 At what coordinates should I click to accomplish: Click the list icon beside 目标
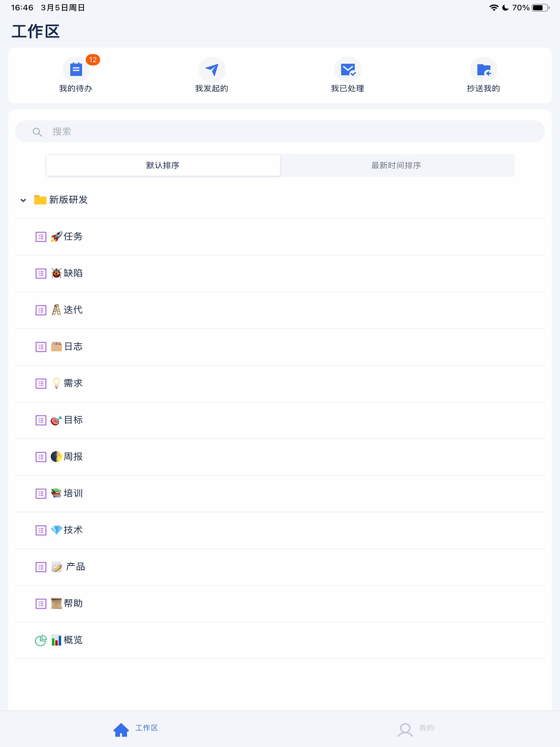[x=41, y=420]
